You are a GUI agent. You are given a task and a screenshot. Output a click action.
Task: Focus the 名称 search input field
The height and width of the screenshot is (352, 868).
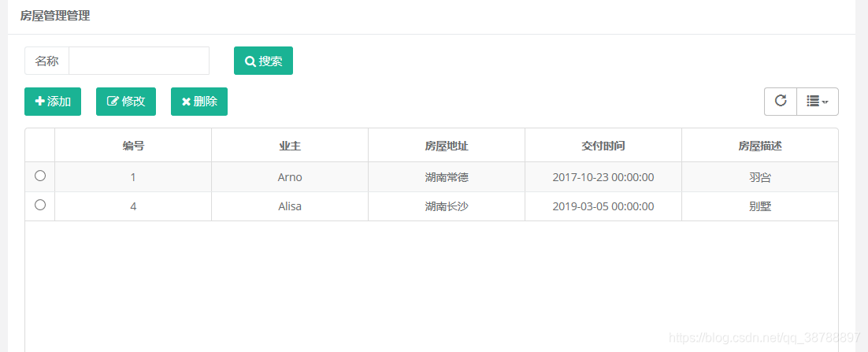[x=139, y=61]
